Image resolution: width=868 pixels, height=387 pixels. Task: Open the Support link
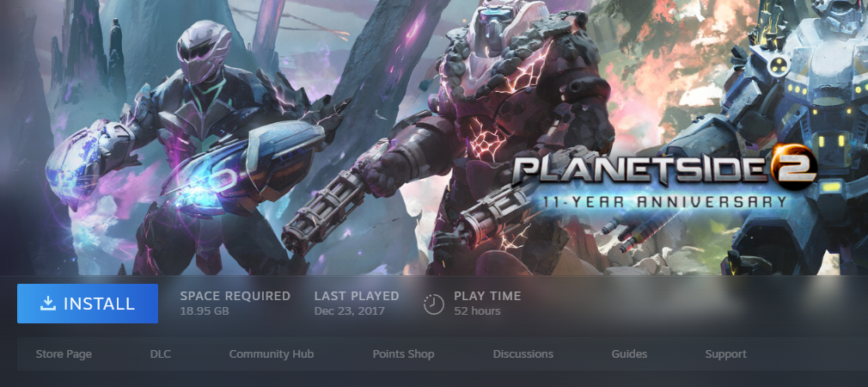coord(725,353)
